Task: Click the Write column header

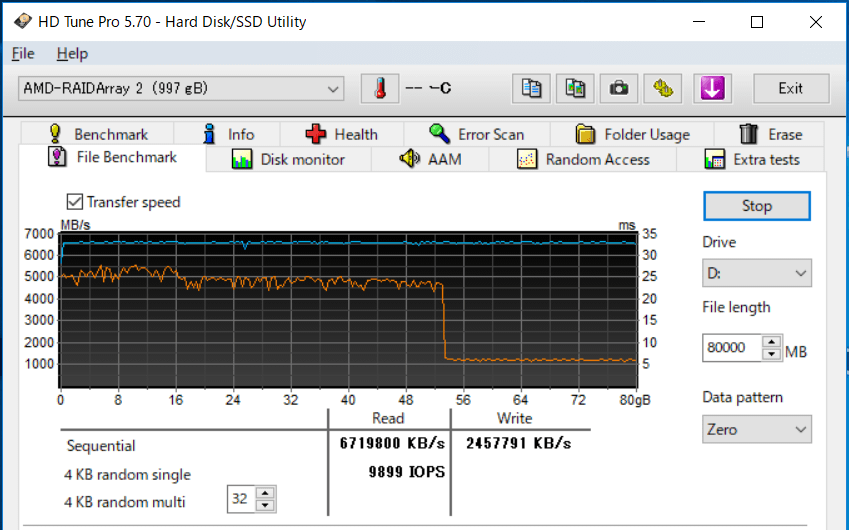Action: click(x=514, y=418)
